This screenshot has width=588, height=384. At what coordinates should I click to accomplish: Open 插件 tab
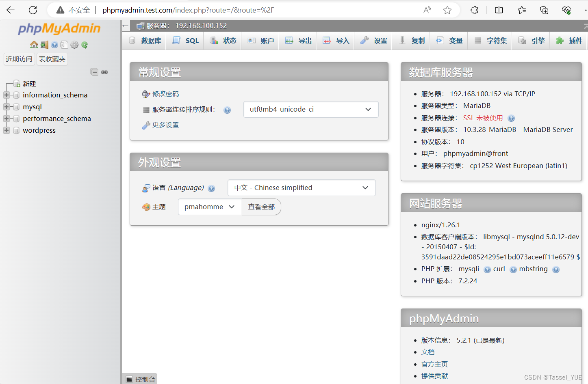click(x=569, y=41)
